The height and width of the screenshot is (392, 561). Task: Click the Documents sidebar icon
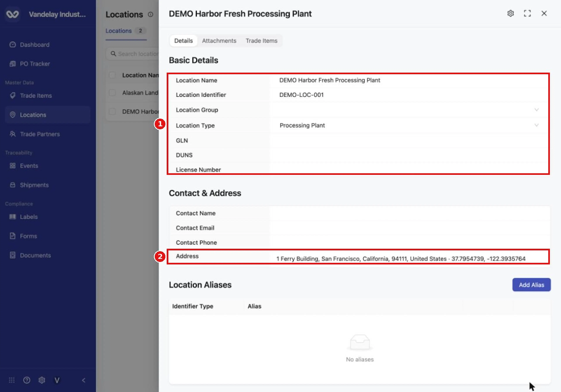click(x=12, y=255)
